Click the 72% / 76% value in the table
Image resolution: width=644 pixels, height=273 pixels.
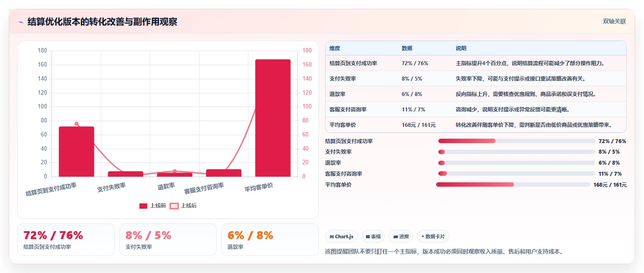tap(415, 63)
